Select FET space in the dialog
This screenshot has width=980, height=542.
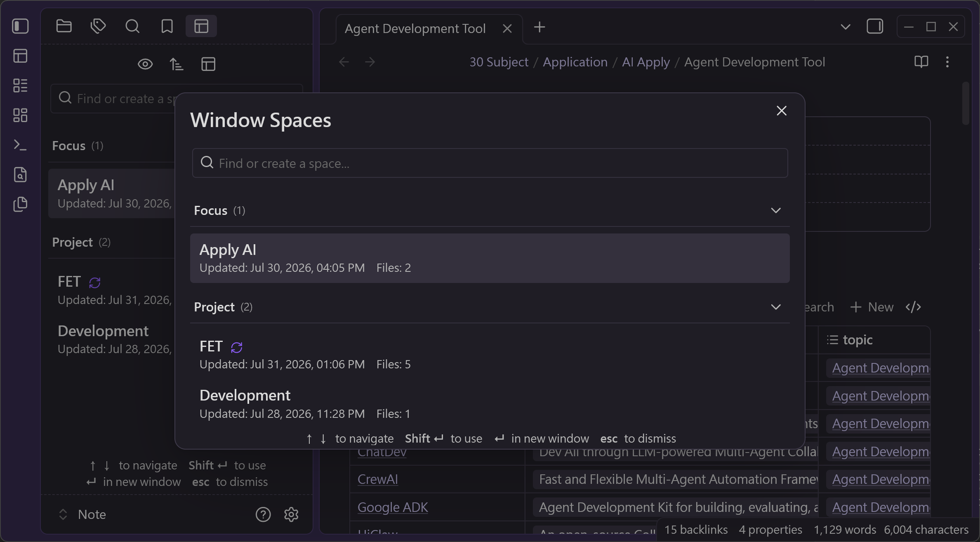[490, 355]
